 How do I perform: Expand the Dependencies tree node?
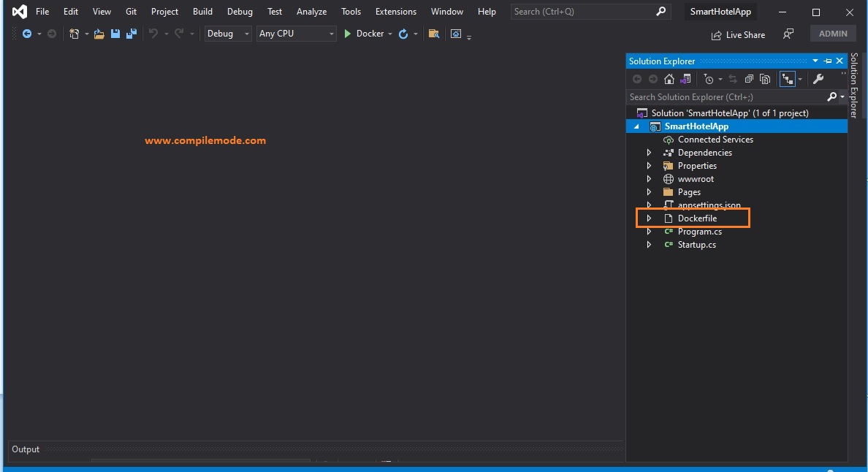coord(649,153)
